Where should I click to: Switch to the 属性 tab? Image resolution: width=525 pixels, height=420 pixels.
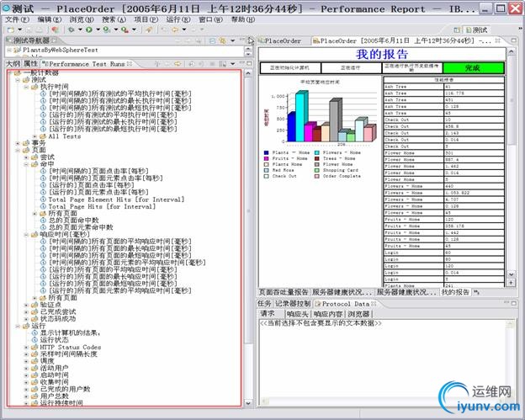pos(31,64)
